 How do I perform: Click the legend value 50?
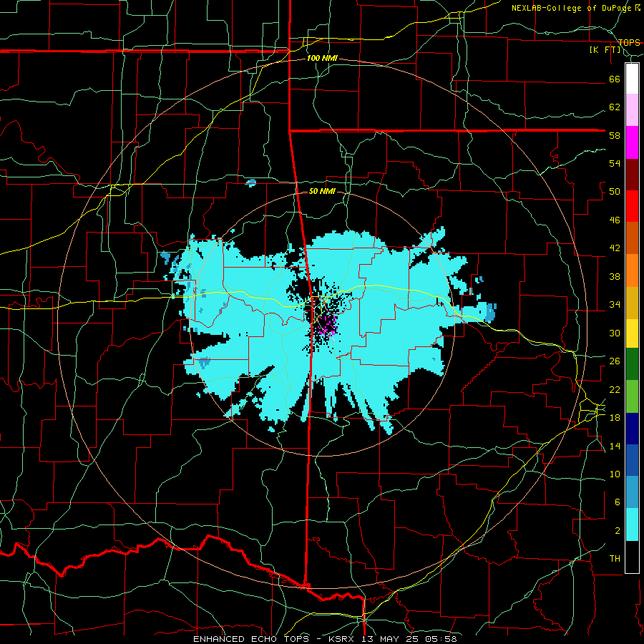[615, 191]
